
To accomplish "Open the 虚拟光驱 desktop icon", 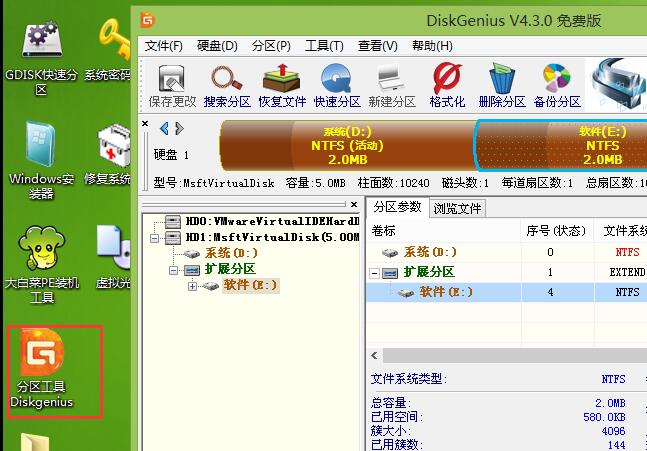I will (113, 258).
